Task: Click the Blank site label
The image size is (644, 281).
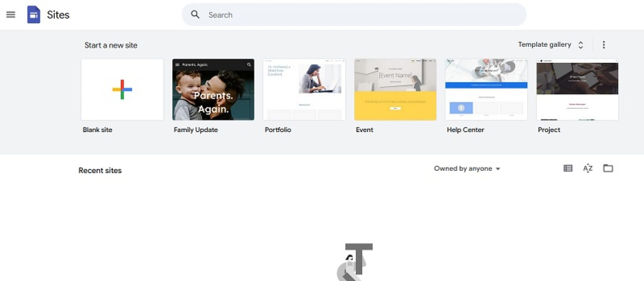Action: tap(97, 130)
